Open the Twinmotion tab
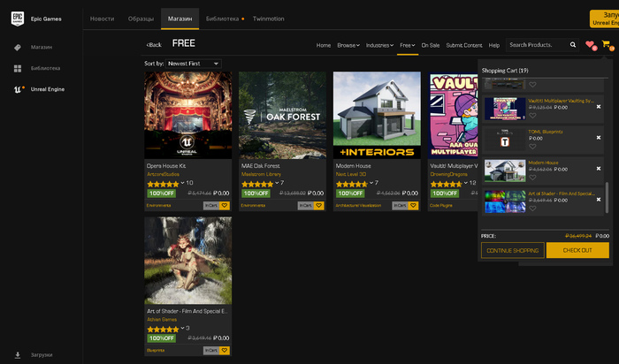619x364 pixels. pos(269,19)
